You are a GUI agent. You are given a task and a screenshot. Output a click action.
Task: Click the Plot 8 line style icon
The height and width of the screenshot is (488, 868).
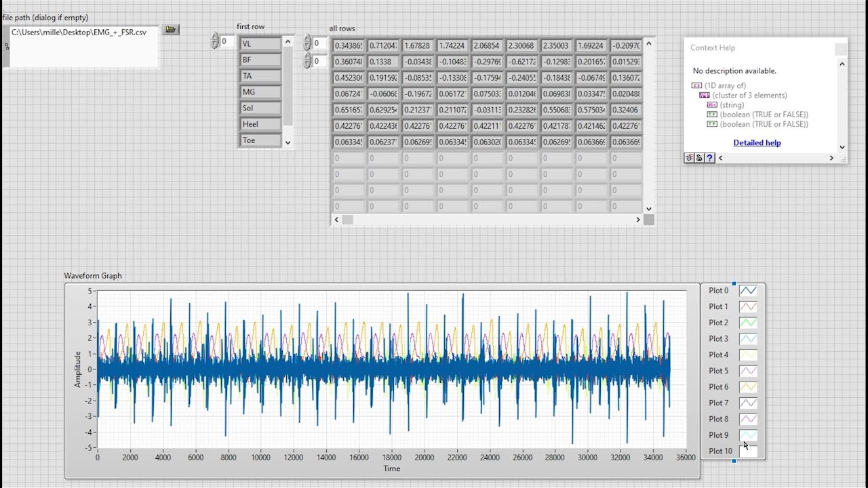(748, 420)
